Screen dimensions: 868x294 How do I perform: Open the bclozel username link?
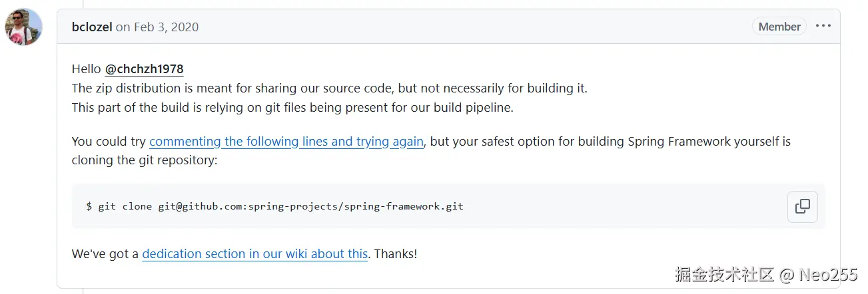pos(92,27)
